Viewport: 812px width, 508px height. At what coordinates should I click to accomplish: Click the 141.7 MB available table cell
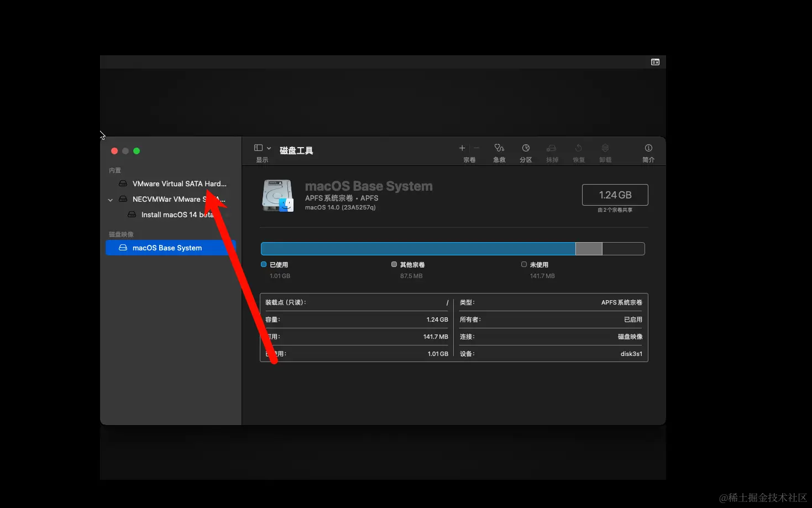pyautogui.click(x=436, y=337)
